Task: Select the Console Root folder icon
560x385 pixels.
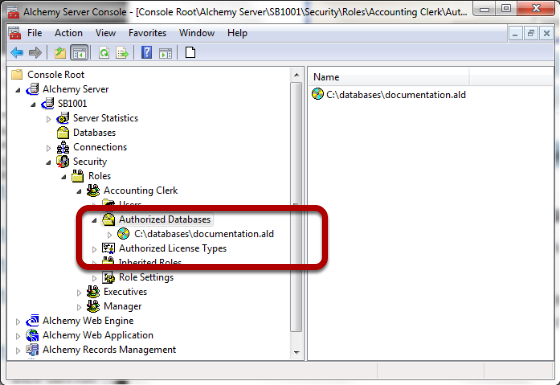Action: tap(17, 74)
